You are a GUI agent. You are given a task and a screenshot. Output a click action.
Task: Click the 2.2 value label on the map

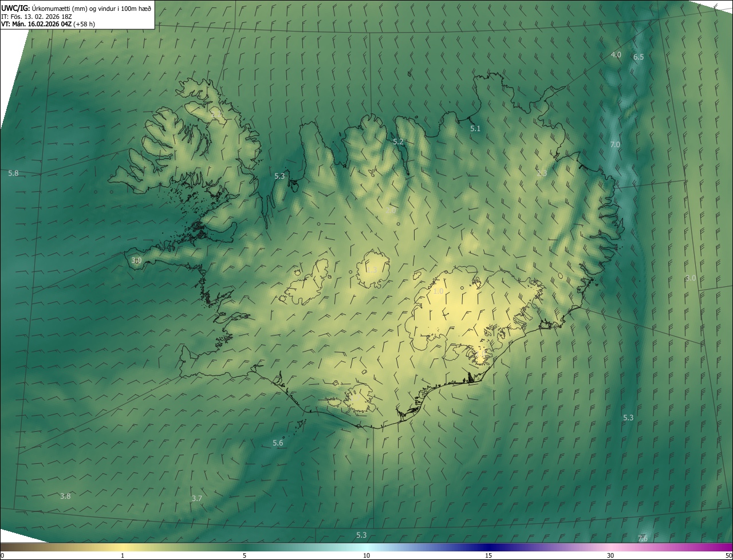(x=216, y=115)
